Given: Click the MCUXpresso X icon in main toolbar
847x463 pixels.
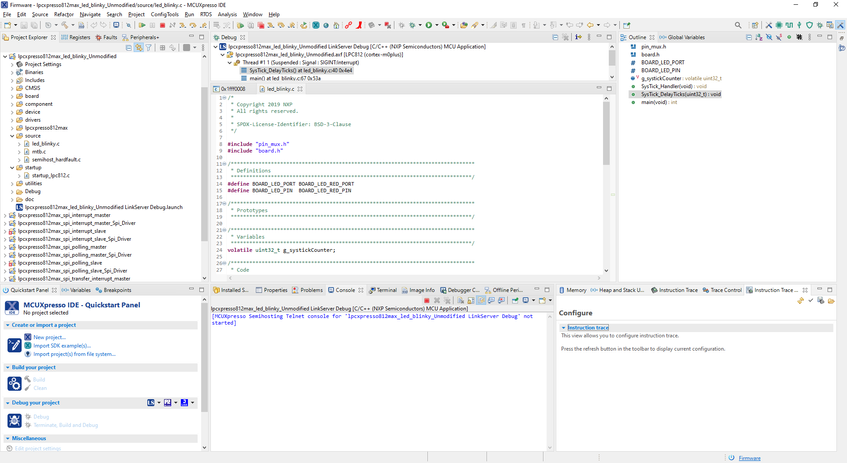Looking at the screenshot, I should [315, 25].
